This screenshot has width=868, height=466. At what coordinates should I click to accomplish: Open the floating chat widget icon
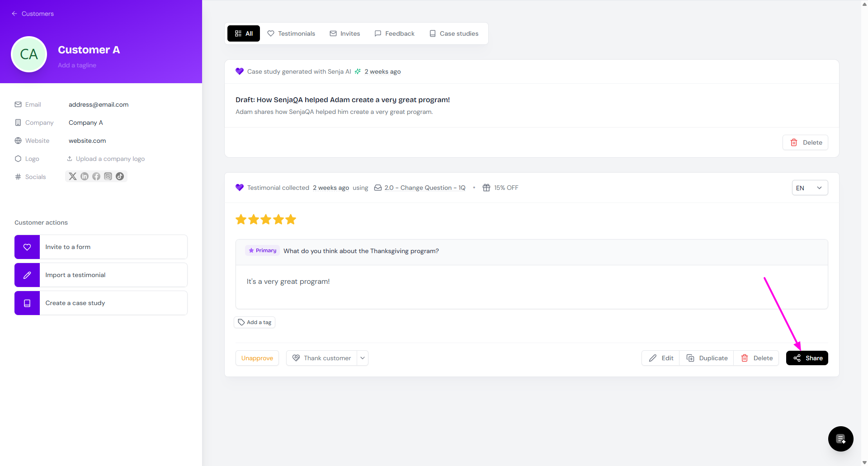pyautogui.click(x=840, y=438)
